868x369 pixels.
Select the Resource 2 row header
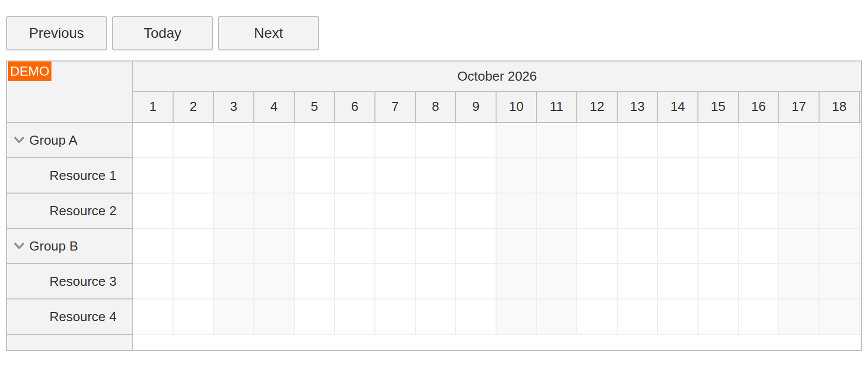tap(70, 211)
